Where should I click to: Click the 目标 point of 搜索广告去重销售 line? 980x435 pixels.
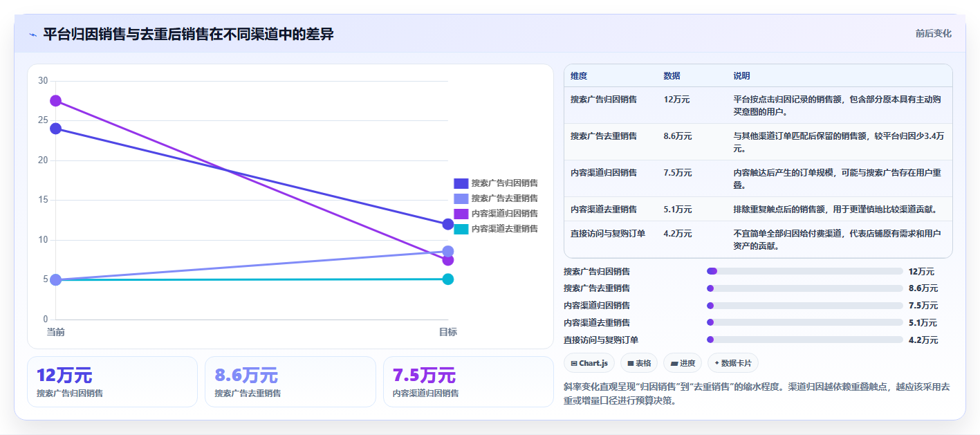coord(447,251)
